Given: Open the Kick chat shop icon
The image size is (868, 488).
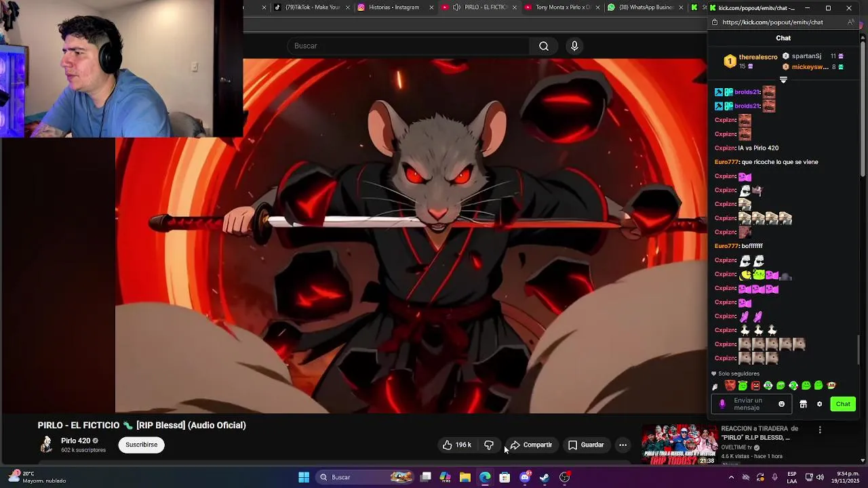Looking at the screenshot, I should pos(803,404).
